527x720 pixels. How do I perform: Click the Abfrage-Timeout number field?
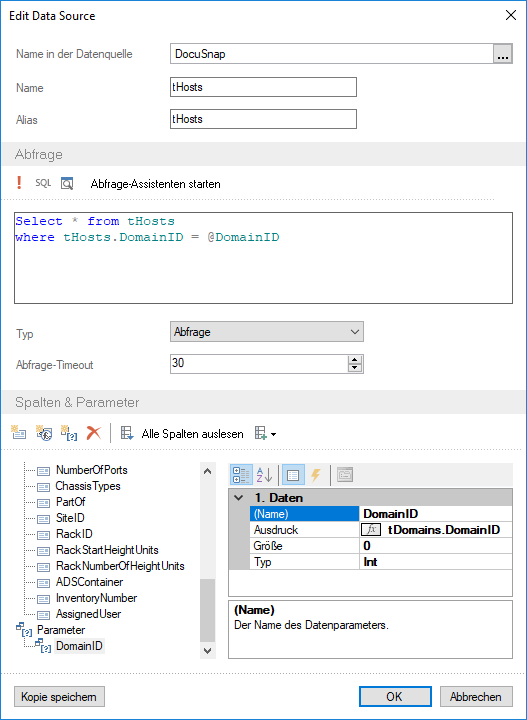(x=259, y=364)
